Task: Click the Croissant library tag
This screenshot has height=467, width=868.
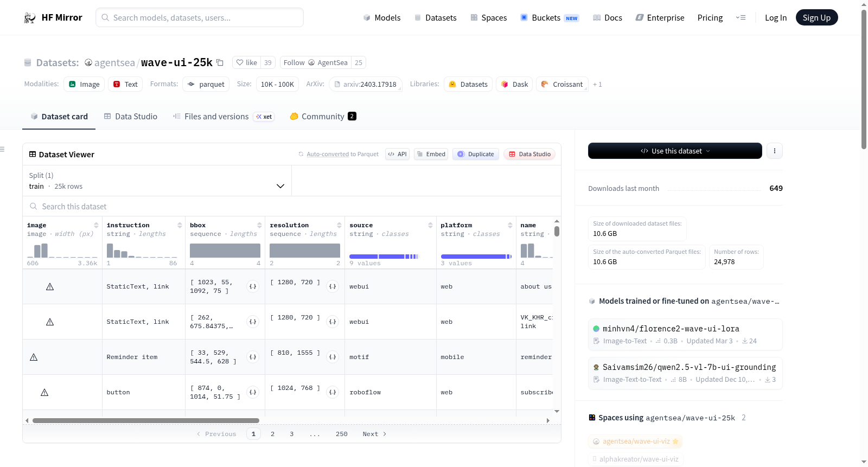Action: [562, 84]
